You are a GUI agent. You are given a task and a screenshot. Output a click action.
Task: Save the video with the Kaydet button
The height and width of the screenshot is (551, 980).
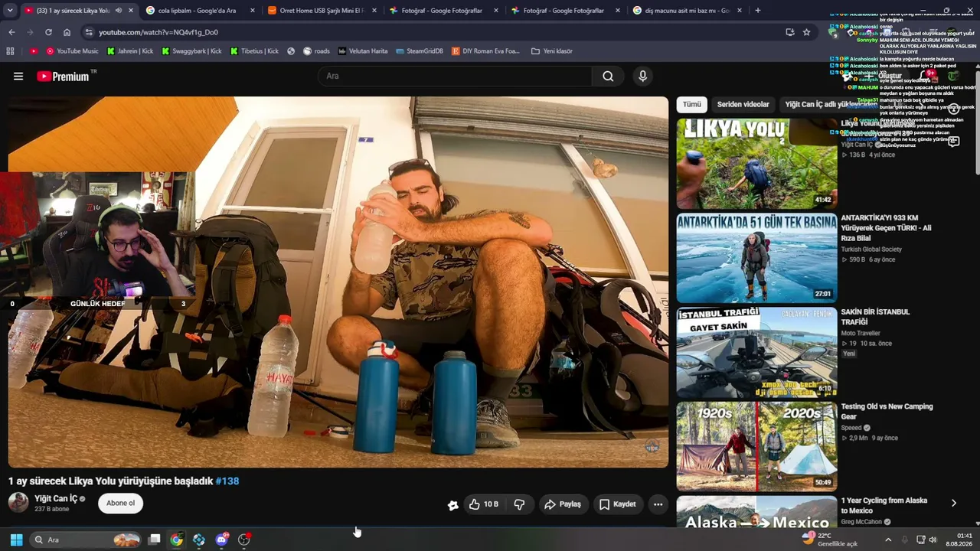617,504
